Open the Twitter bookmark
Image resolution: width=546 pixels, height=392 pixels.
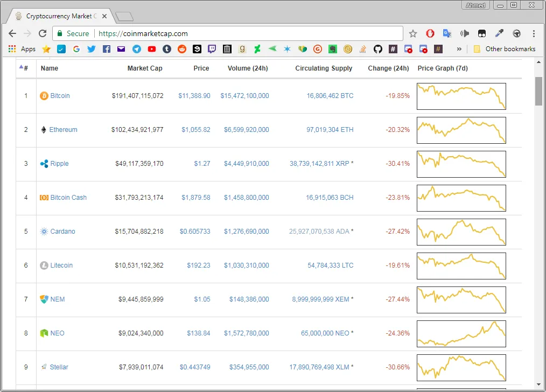(91, 49)
